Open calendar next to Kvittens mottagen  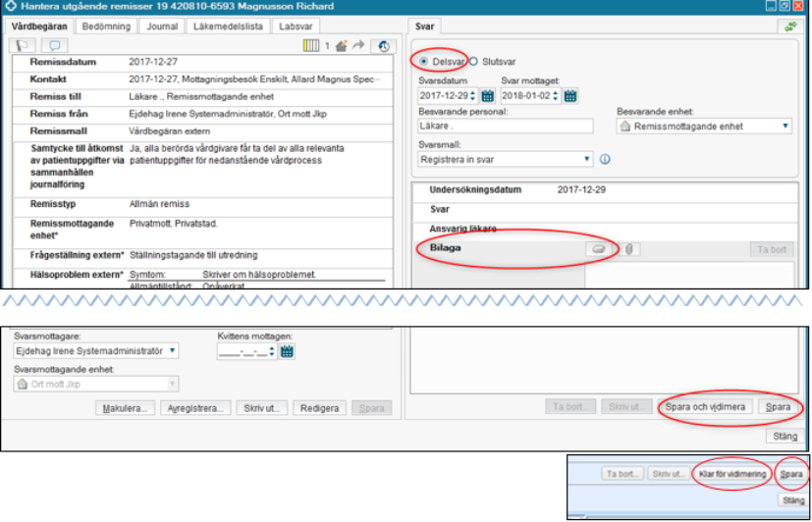[287, 350]
